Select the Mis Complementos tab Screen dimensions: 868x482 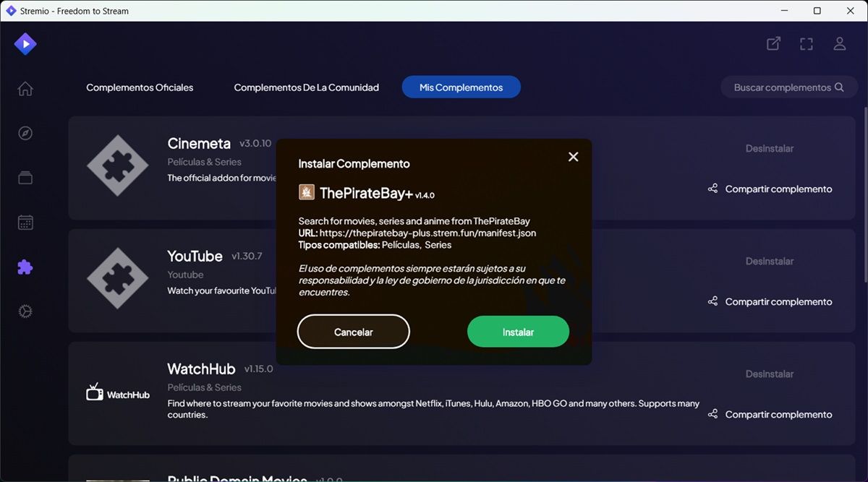coord(461,87)
